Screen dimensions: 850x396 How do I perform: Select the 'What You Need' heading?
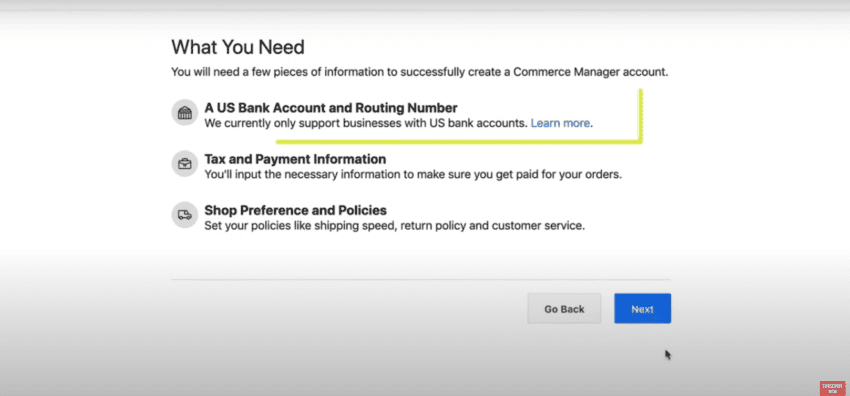pyautogui.click(x=238, y=47)
